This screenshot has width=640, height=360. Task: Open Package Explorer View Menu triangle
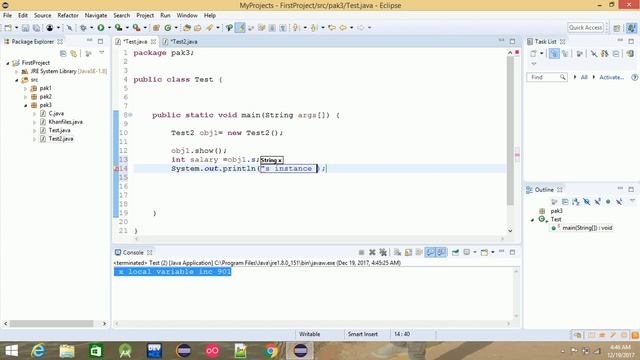[x=102, y=53]
